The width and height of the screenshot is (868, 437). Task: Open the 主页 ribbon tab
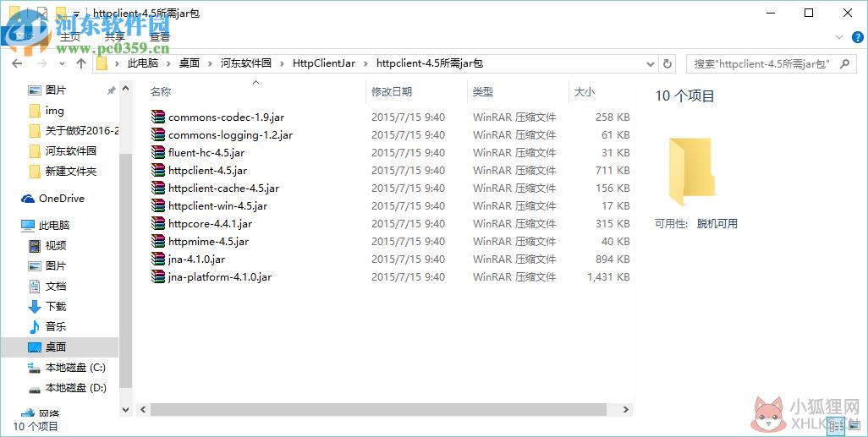point(69,37)
